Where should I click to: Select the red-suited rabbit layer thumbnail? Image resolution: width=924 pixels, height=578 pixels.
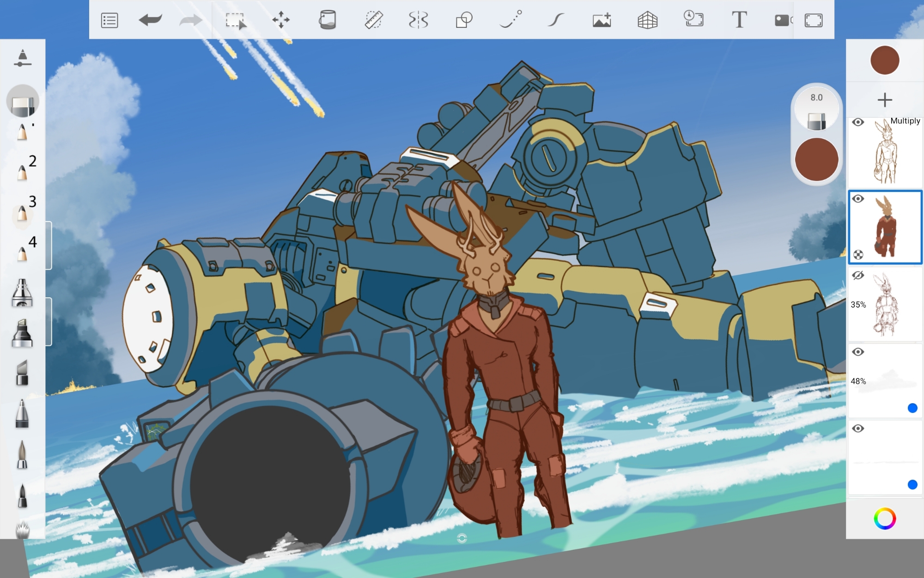[x=886, y=228]
